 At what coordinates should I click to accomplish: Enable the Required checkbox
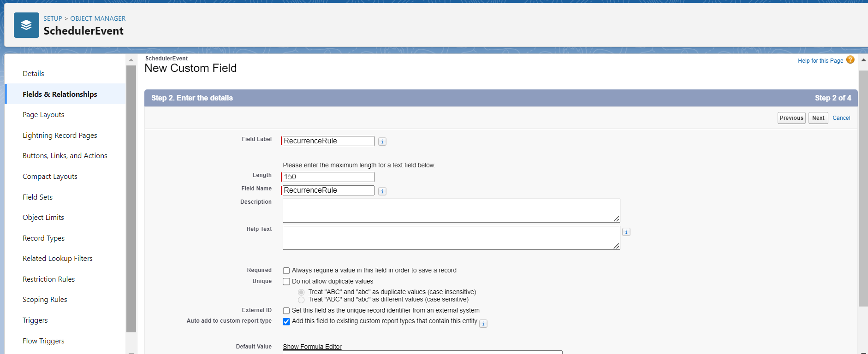(x=286, y=271)
